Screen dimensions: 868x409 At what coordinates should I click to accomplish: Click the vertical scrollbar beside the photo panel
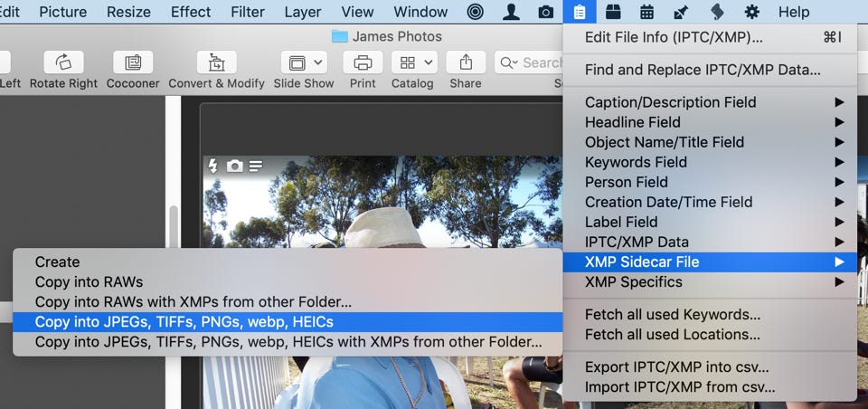pyautogui.click(x=173, y=226)
